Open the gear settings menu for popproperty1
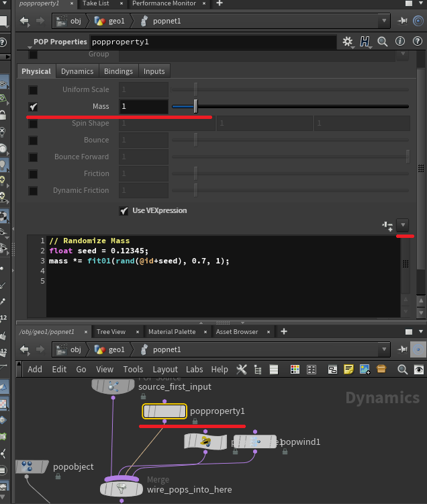Image resolution: width=427 pixels, height=504 pixels. pyautogui.click(x=347, y=42)
